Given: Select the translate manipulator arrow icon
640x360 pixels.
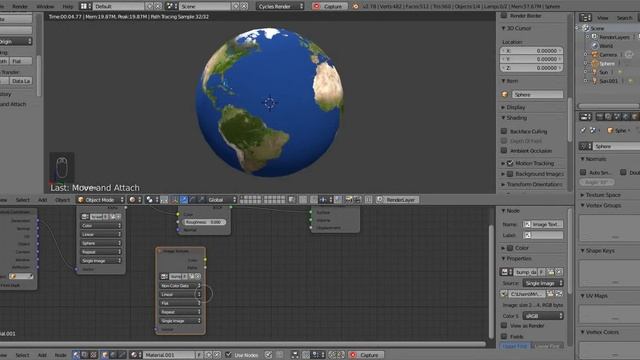Looking at the screenshot, I should [184, 200].
